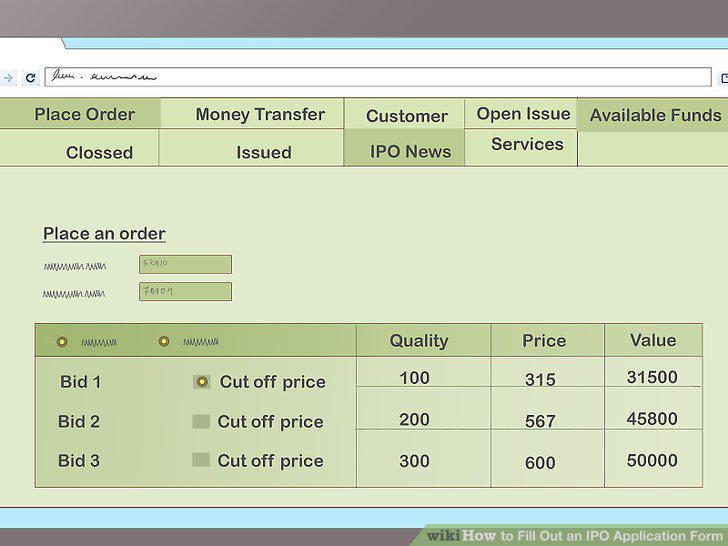This screenshot has width=728, height=546.
Task: Select the first radio in table header
Action: 62,342
